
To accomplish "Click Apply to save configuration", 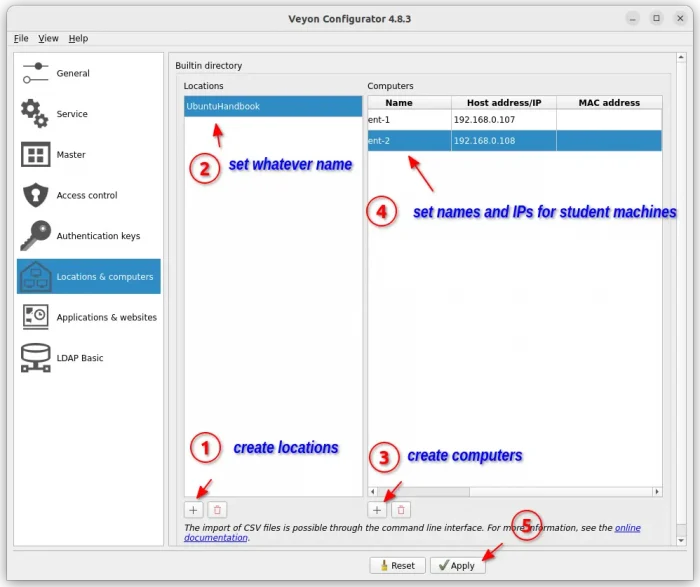I will click(x=457, y=565).
